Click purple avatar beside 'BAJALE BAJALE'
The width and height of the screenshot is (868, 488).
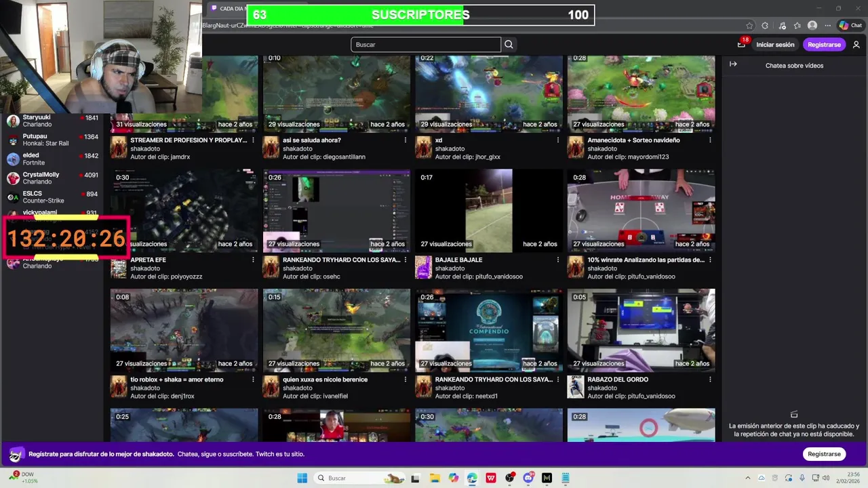pyautogui.click(x=423, y=267)
